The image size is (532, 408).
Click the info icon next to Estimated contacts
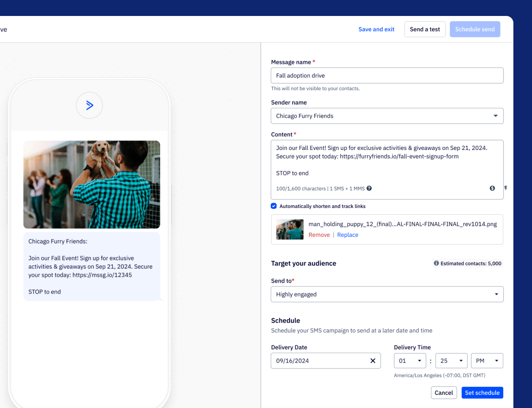coord(436,263)
